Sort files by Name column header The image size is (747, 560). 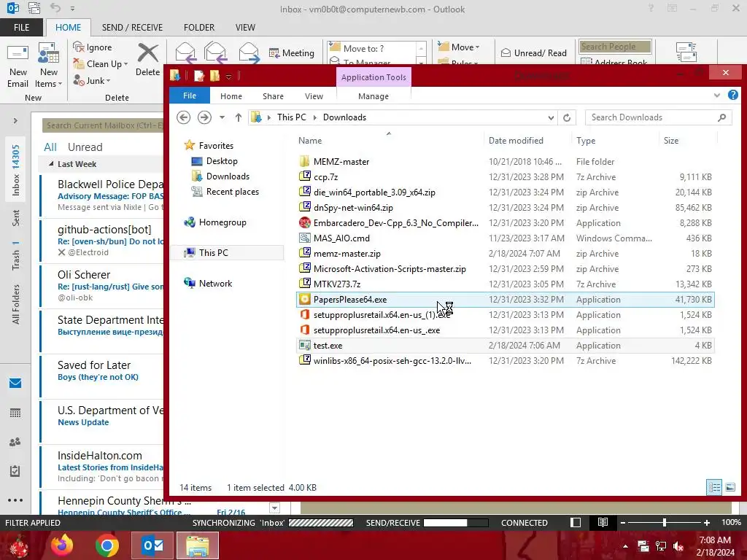pos(389,141)
